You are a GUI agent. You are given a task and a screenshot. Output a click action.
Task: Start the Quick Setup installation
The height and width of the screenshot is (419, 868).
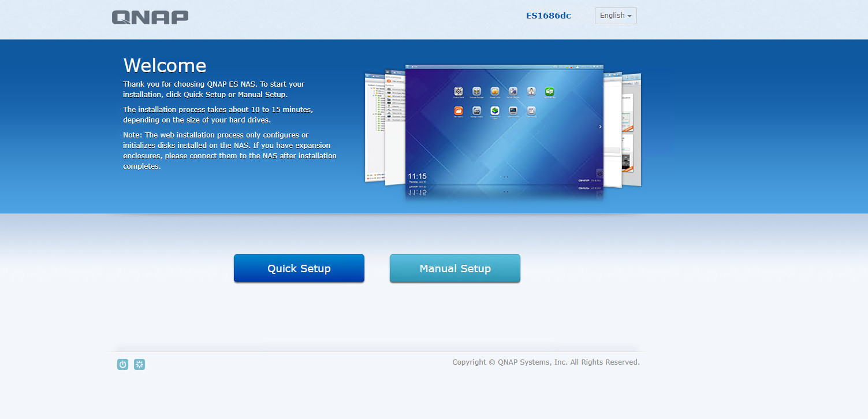[x=299, y=269]
